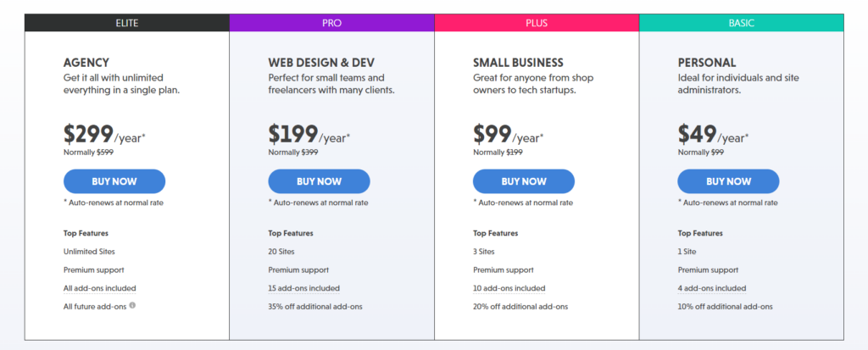Click the AGENCY plan title
Screen dimensions: 868x350
[x=86, y=63]
